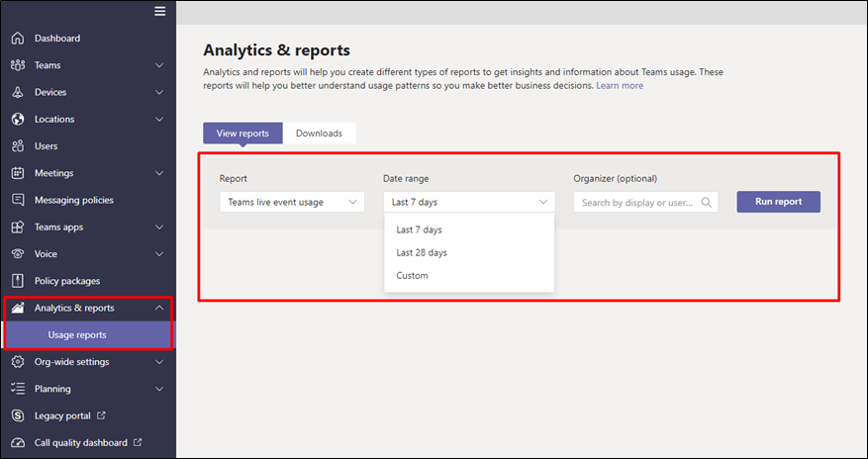
Task: Click the Run report button
Action: coord(778,202)
